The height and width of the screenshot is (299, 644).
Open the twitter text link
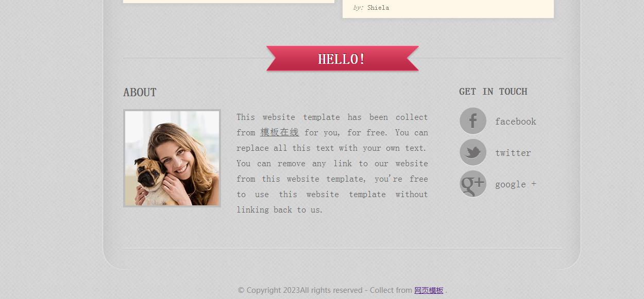[513, 153]
